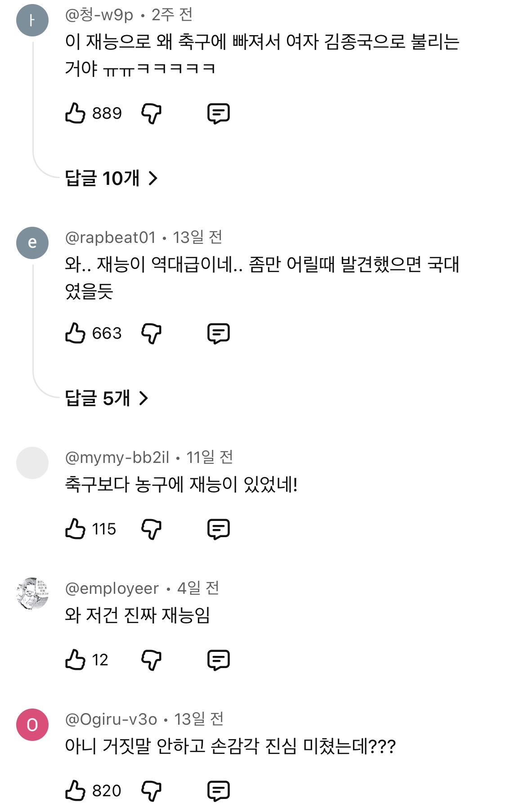Like the @employeer comment

(x=75, y=660)
